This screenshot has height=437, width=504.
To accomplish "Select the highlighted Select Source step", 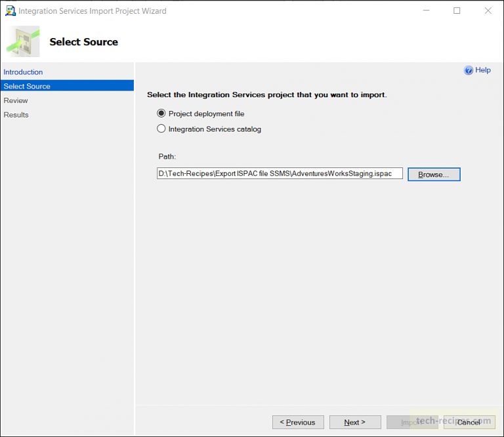I will click(27, 86).
